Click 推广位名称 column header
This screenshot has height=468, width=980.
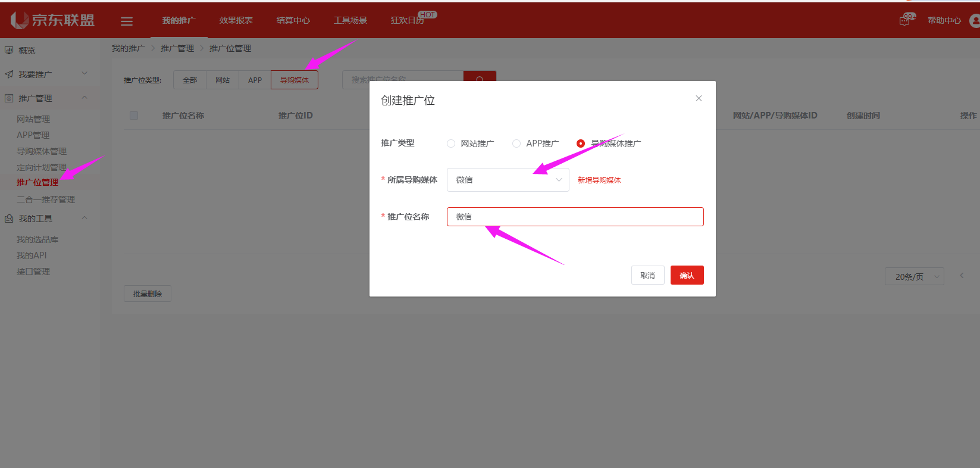click(x=183, y=116)
